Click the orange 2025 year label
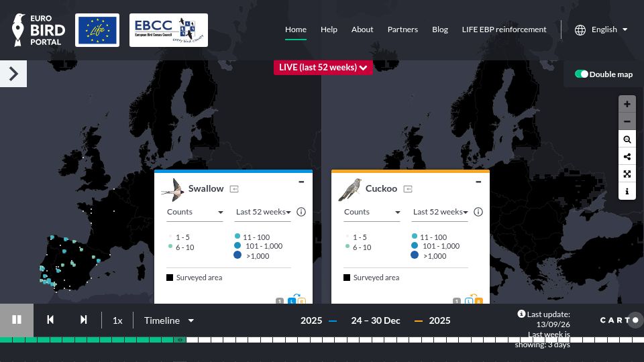The height and width of the screenshot is (362, 644). tap(439, 320)
